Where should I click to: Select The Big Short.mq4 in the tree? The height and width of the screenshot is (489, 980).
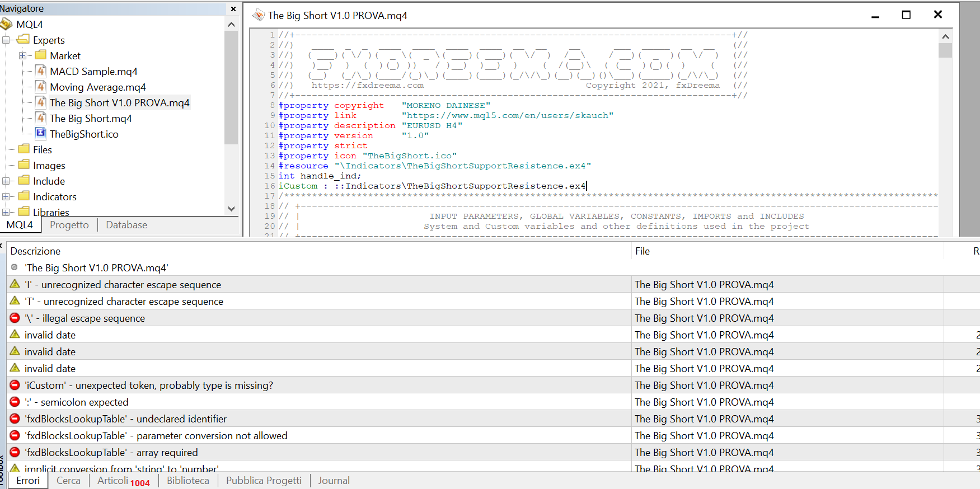click(x=91, y=118)
